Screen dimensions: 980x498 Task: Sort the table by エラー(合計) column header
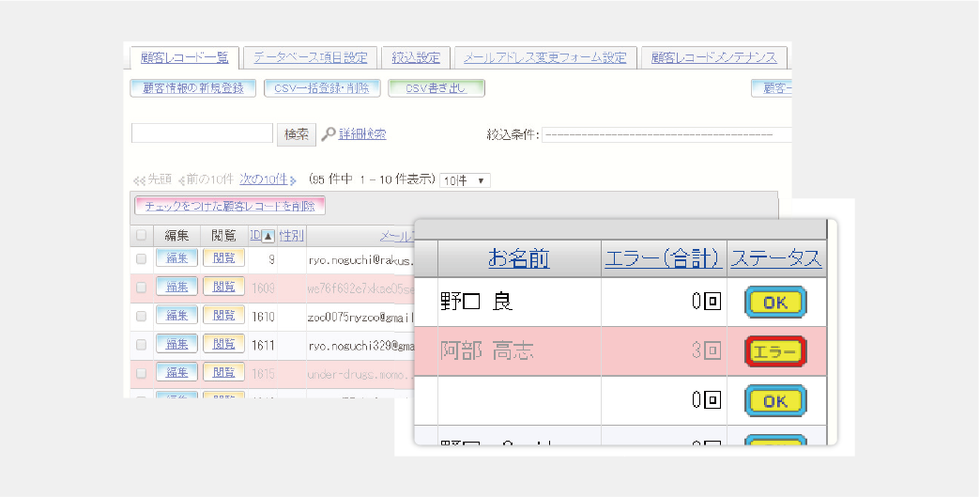click(664, 258)
